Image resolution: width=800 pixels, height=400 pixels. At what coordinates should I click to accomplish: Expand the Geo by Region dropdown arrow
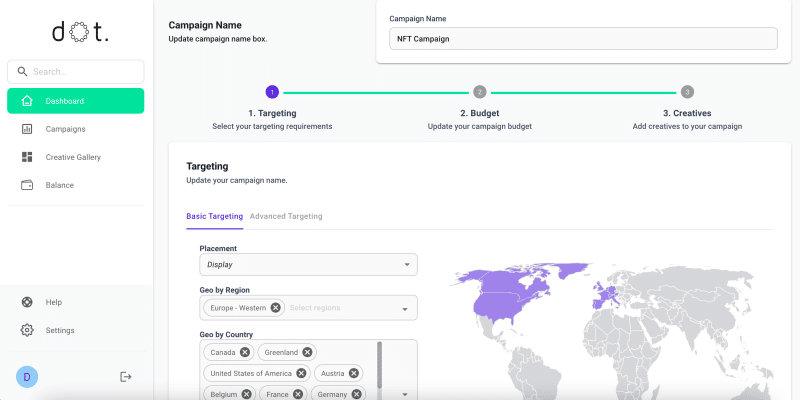click(x=405, y=309)
